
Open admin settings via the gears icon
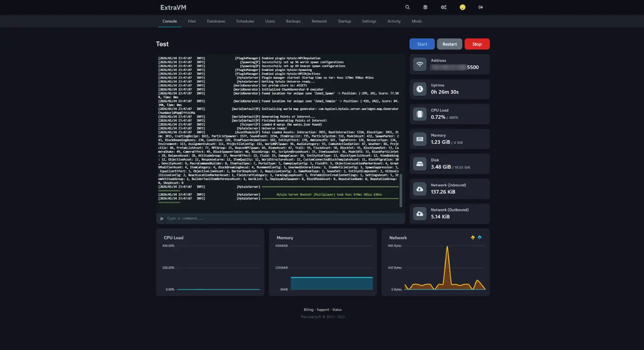(444, 7)
